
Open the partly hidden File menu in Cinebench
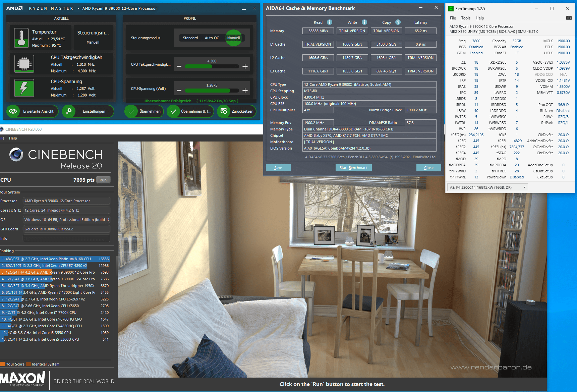point(2,138)
